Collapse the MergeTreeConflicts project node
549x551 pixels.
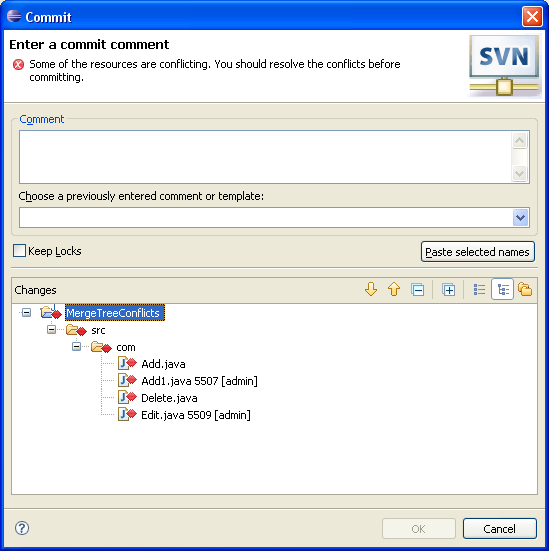coord(26,312)
